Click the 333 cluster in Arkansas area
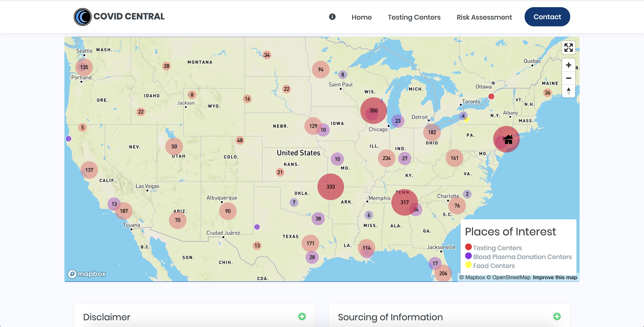The width and height of the screenshot is (644, 327). pos(330,187)
